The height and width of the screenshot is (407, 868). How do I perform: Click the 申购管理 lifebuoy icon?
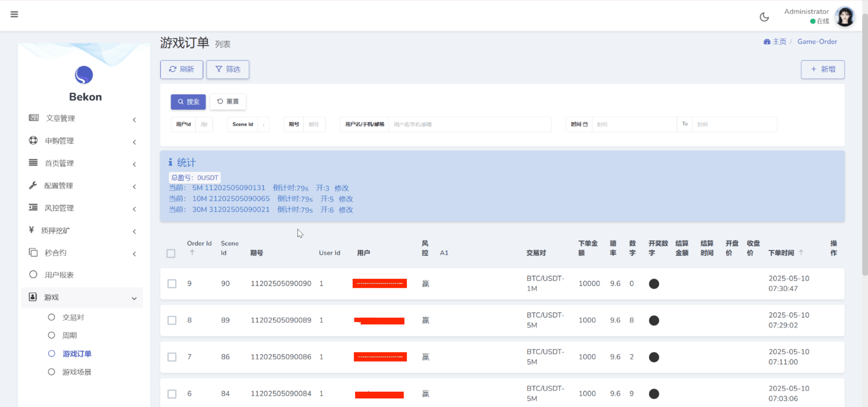click(x=33, y=141)
